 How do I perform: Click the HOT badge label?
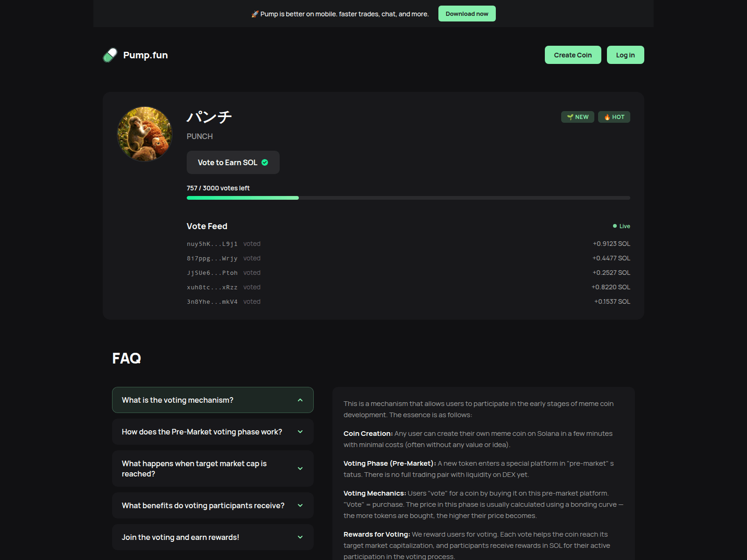pyautogui.click(x=614, y=117)
